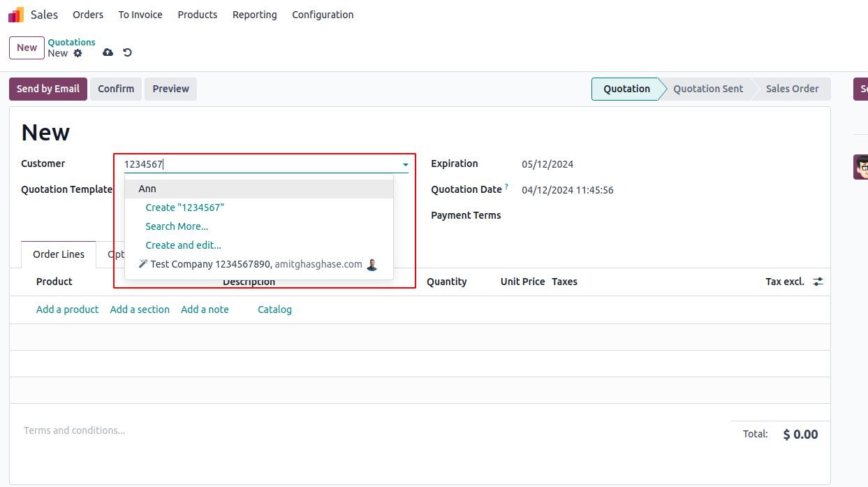
Task: Choose Create "1234567" in the dropdown
Action: tap(185, 208)
